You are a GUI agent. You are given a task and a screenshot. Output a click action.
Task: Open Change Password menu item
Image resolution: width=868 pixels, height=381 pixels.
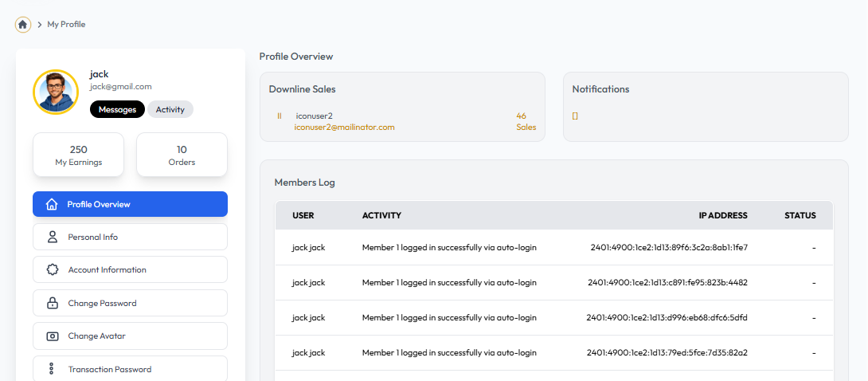[x=130, y=303]
